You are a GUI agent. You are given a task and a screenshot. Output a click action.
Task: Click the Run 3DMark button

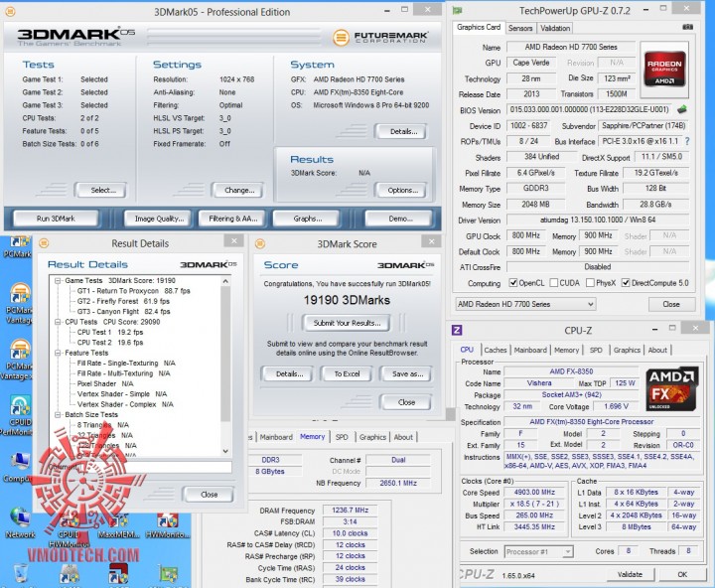56,219
